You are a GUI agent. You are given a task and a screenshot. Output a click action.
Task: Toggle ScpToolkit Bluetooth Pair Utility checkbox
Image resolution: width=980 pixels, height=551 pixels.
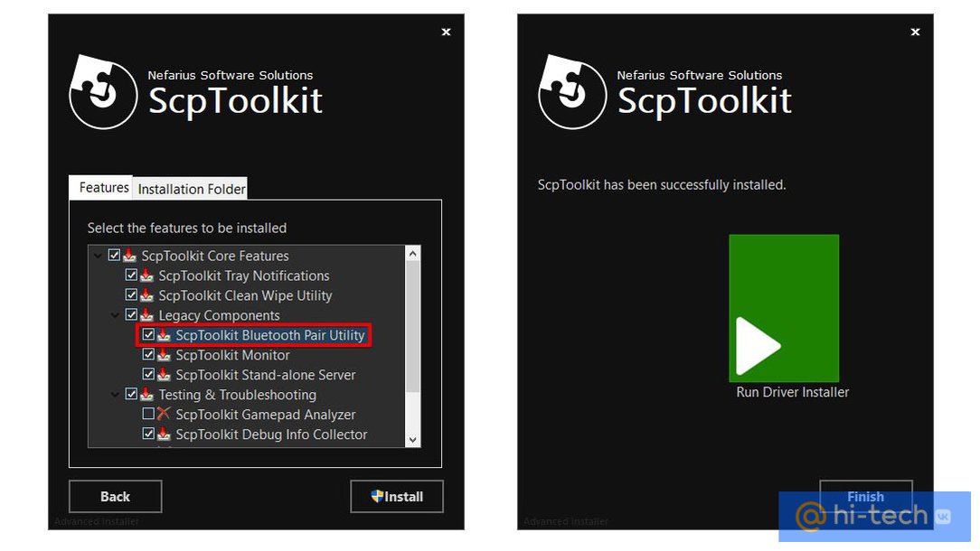[148, 334]
